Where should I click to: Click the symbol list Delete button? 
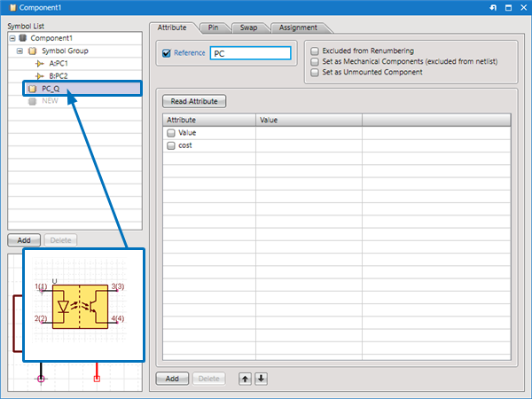click(60, 240)
